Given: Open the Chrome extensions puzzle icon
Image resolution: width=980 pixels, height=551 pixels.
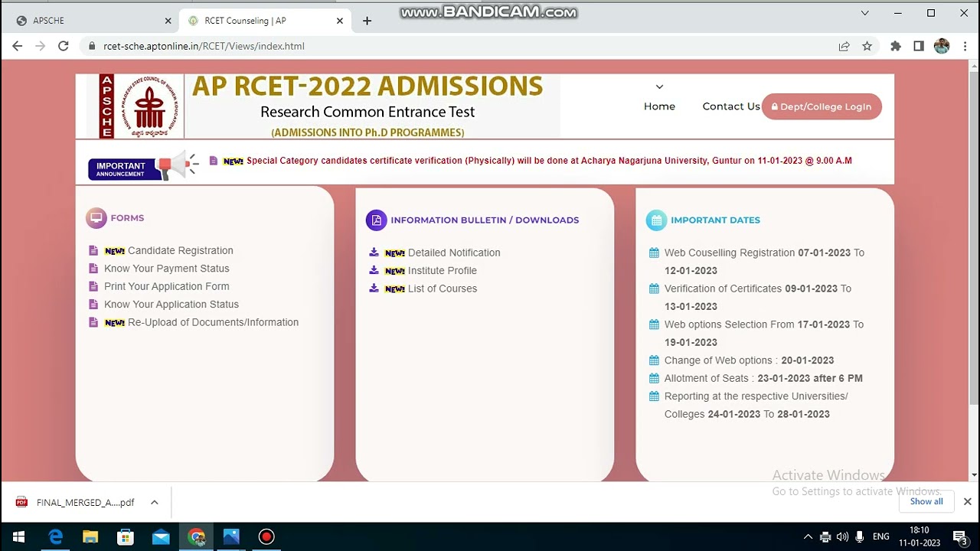Looking at the screenshot, I should coord(896,46).
